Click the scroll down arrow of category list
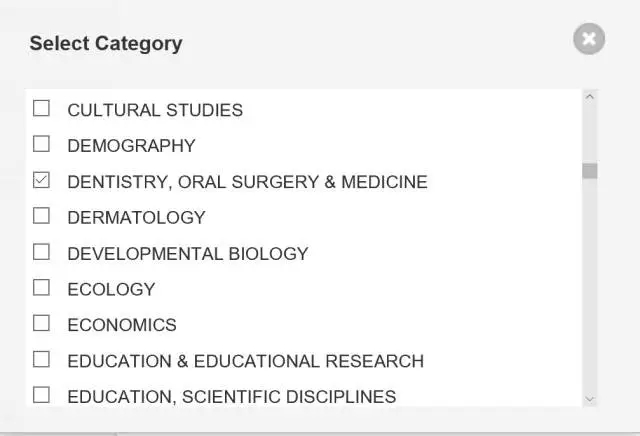Image resolution: width=640 pixels, height=436 pixels. 589,398
